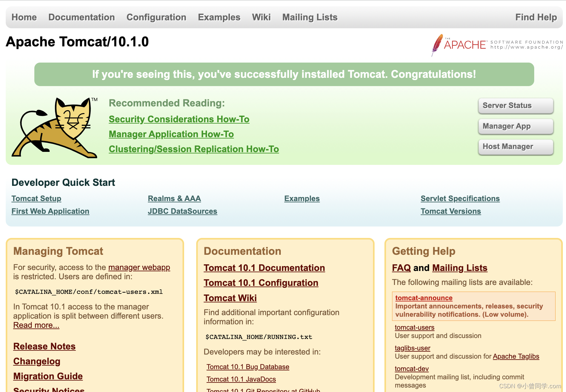Image resolution: width=566 pixels, height=392 pixels.
Task: Click the $CATALINA_HOME/conf/tomcat-users.xml path text
Action: click(89, 292)
